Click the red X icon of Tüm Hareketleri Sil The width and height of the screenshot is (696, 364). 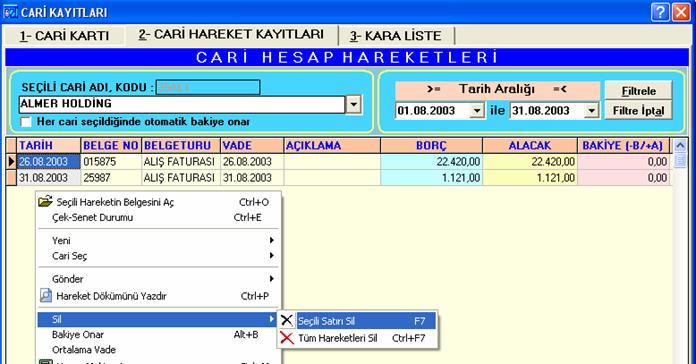coord(287,338)
